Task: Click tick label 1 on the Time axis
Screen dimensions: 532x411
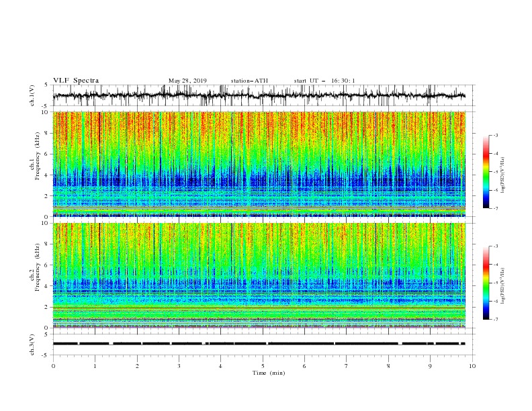Action: pos(95,366)
